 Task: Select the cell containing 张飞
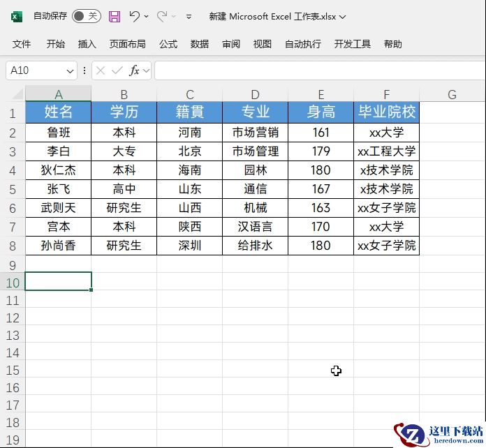(x=58, y=189)
